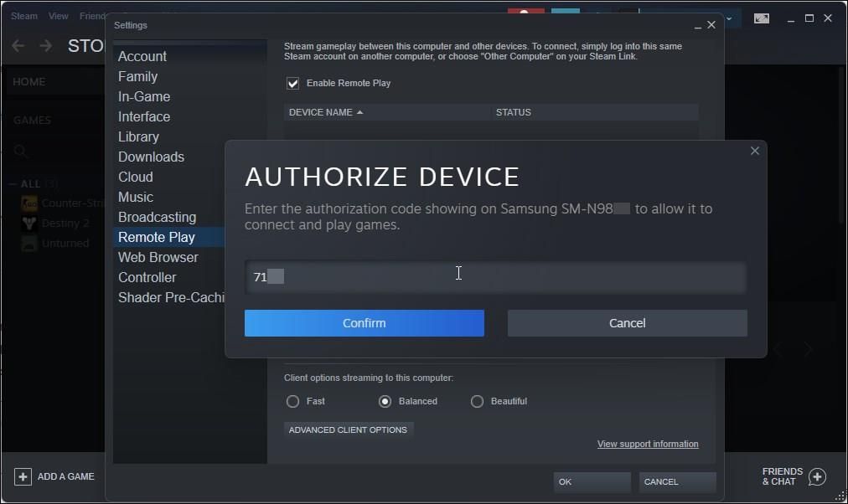Open the Steam menu
This screenshot has width=848, height=504.
point(23,14)
